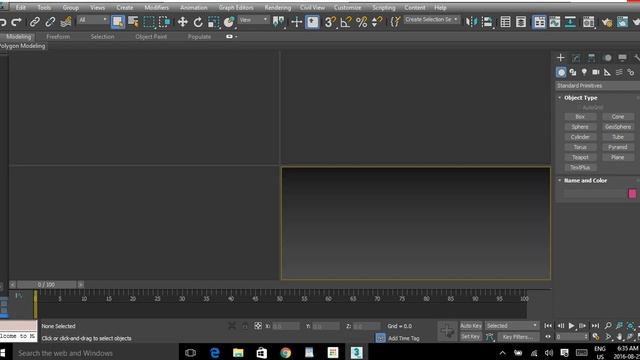Expand the ribbon options dropdown arrow
Image resolution: width=640 pixels, height=360 pixels.
point(236,36)
